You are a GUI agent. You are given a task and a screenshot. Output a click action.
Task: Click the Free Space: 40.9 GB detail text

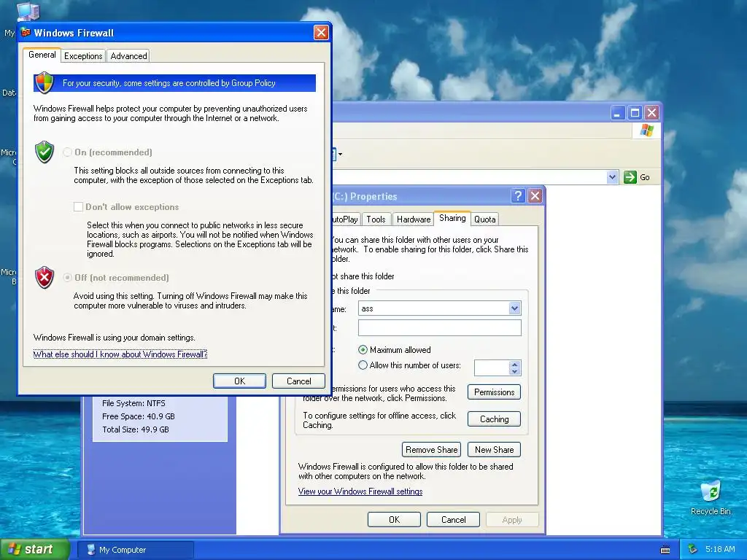point(138,416)
